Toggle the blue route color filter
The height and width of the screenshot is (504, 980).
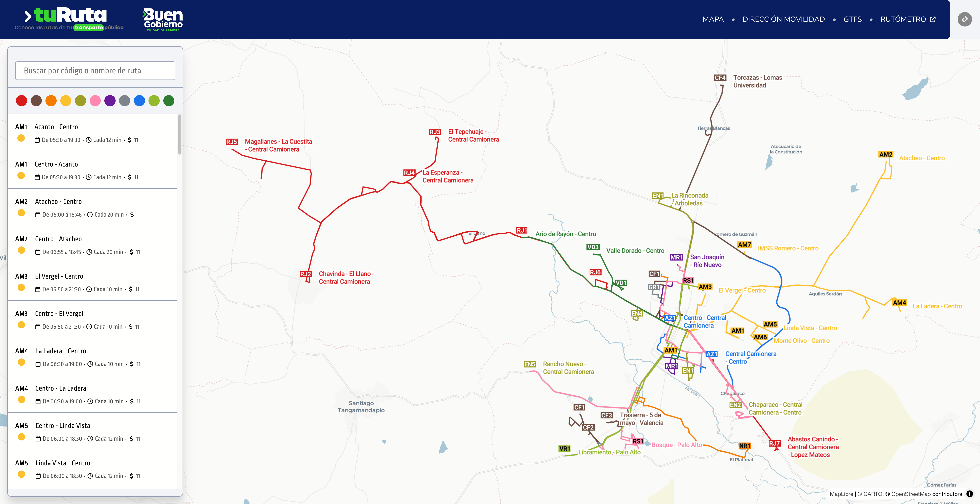coord(139,101)
